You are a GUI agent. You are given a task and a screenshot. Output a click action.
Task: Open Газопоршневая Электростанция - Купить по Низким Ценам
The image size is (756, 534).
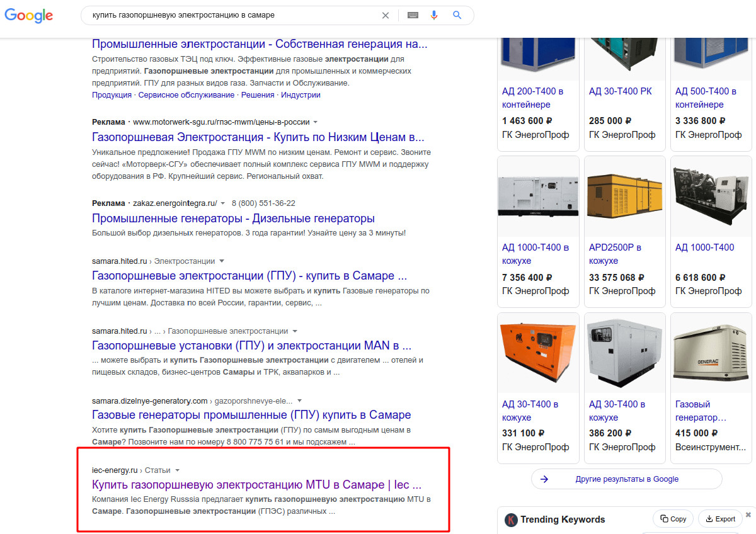[258, 137]
